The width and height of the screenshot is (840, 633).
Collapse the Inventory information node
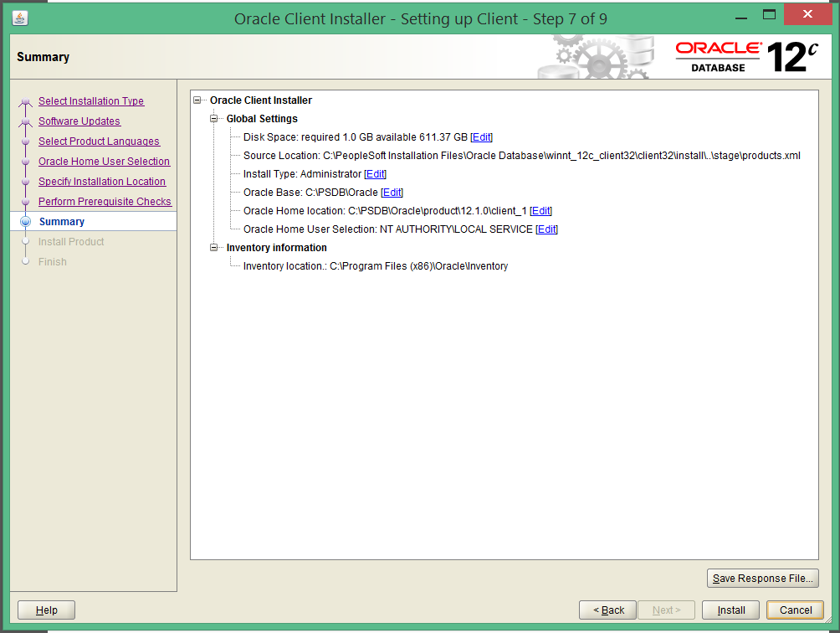[213, 248]
